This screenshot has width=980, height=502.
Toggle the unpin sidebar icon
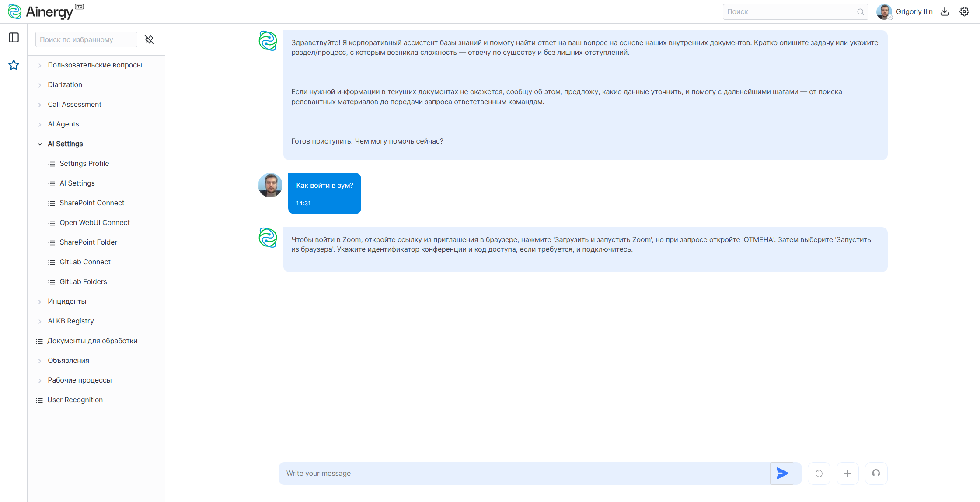pos(149,39)
